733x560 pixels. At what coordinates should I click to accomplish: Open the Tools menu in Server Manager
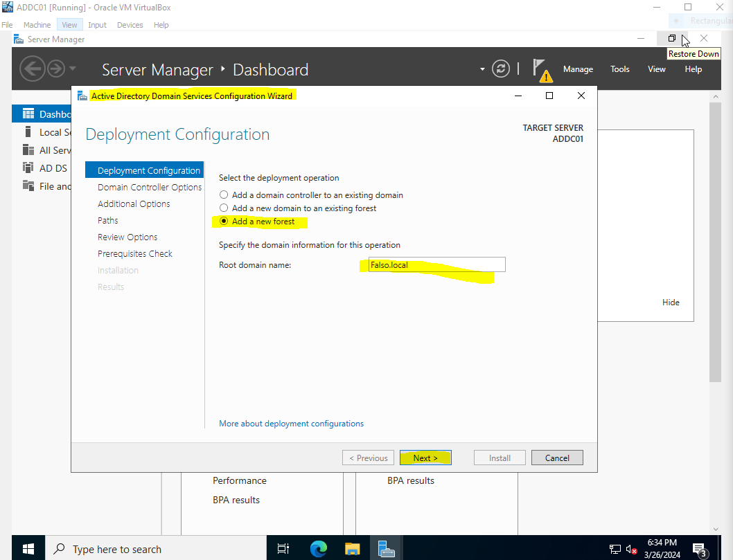click(619, 69)
